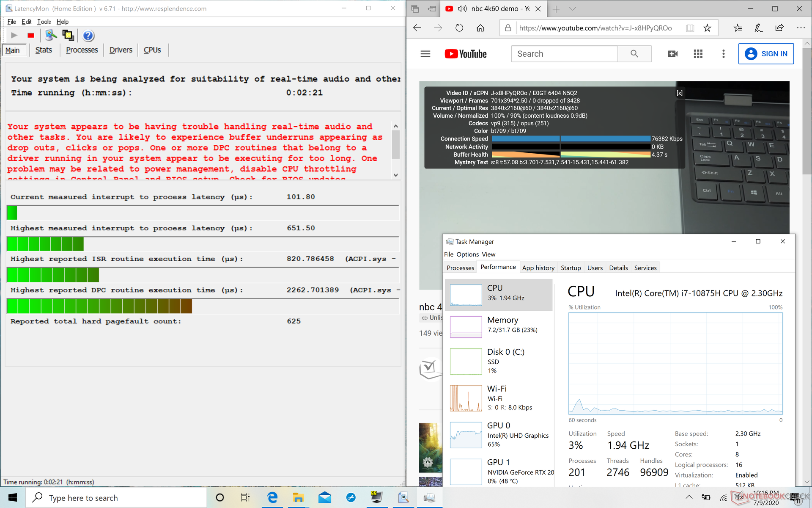
Task: Add page to favorites with the star icon
Action: pyautogui.click(x=707, y=28)
